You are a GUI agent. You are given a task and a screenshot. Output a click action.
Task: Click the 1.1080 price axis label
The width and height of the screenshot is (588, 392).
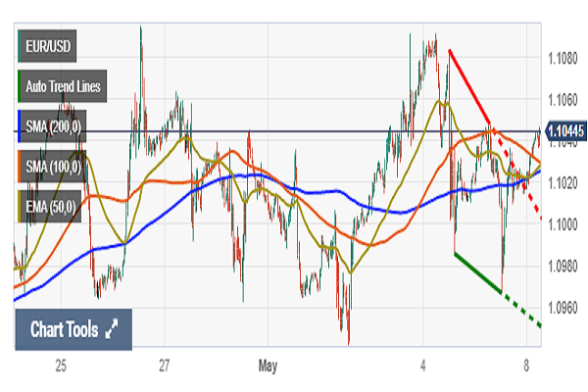click(x=564, y=58)
